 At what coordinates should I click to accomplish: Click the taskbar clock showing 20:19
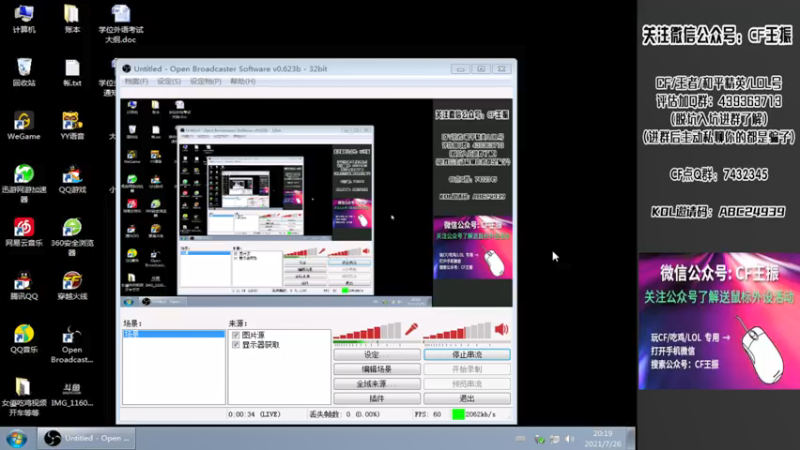(x=603, y=439)
